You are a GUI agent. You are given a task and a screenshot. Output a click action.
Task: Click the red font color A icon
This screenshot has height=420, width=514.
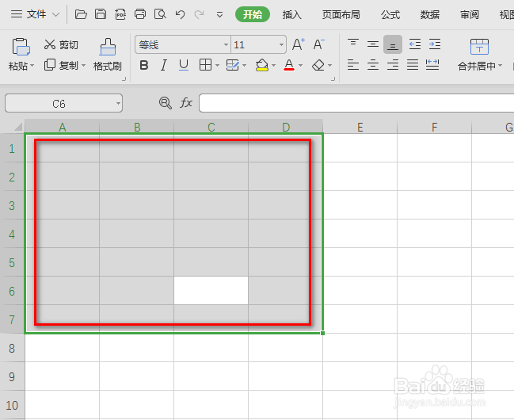coord(289,65)
